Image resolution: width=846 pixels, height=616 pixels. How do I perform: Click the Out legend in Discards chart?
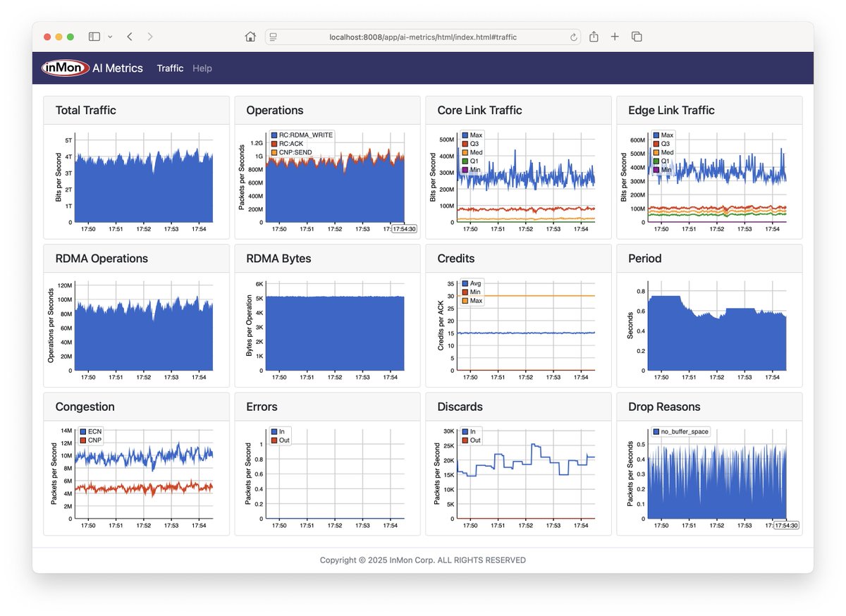pos(471,440)
